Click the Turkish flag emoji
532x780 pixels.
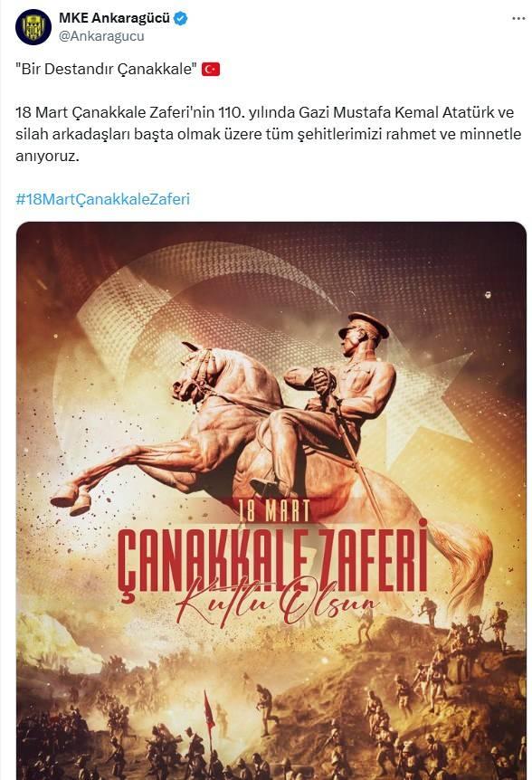click(x=211, y=69)
